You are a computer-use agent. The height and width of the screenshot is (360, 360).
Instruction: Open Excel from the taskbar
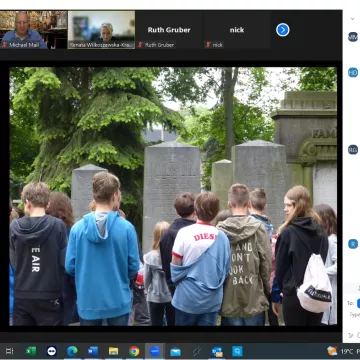(x=31, y=351)
